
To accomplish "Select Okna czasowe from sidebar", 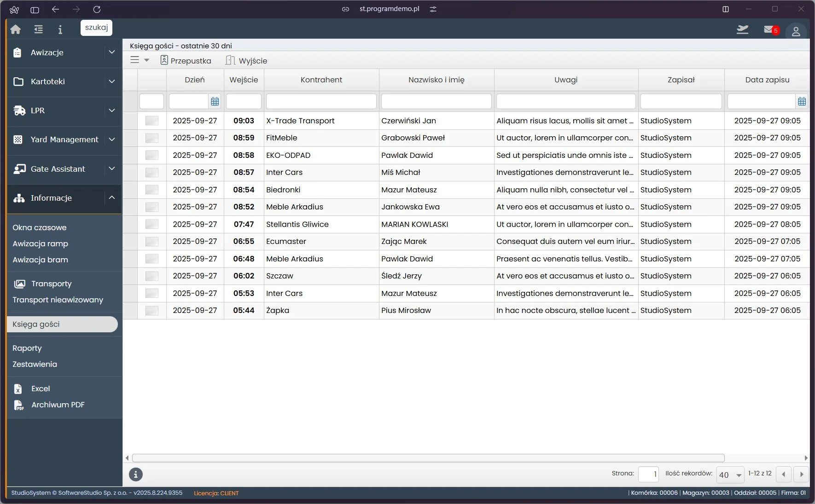I will 40,227.
